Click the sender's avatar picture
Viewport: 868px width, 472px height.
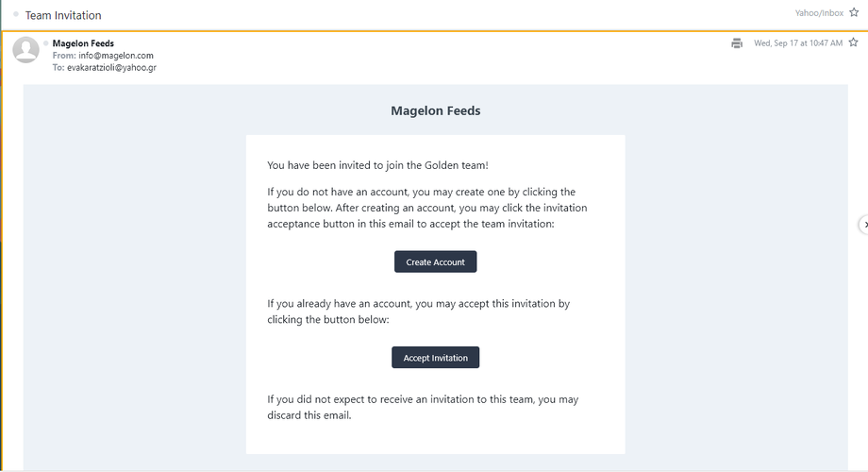pos(25,50)
